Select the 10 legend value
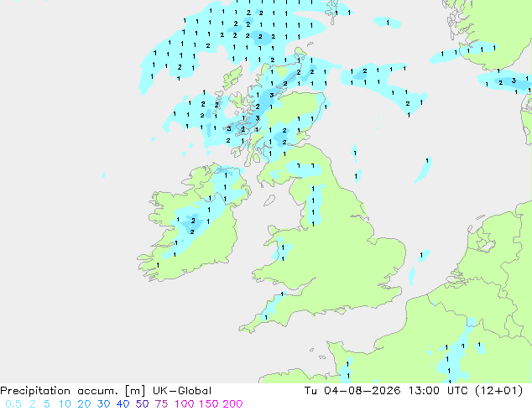 65,404
